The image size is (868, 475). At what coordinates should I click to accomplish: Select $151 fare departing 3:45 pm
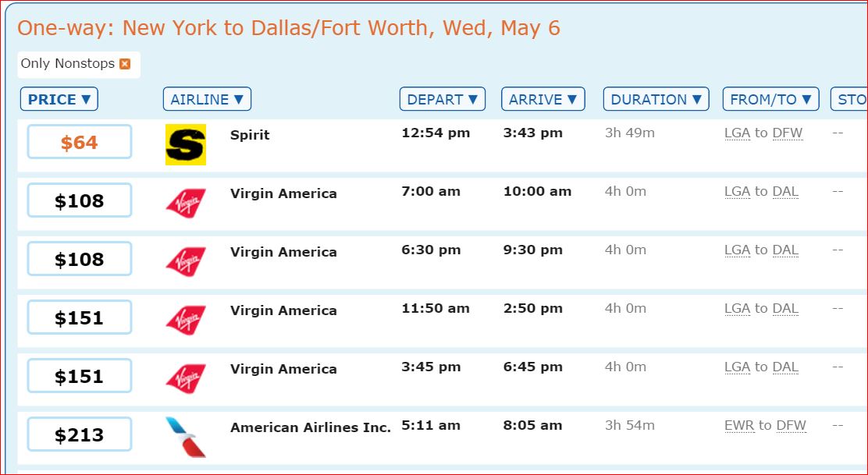point(80,376)
